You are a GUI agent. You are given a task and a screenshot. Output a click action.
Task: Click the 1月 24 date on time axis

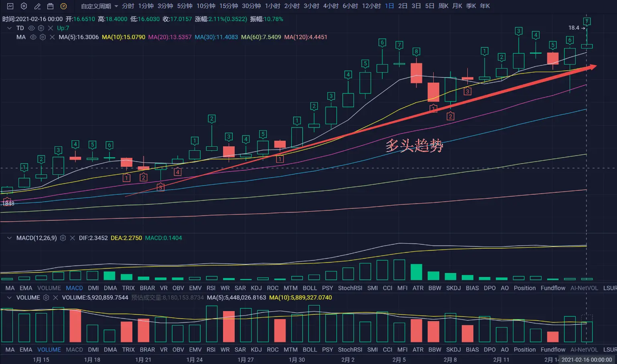pos(195,360)
